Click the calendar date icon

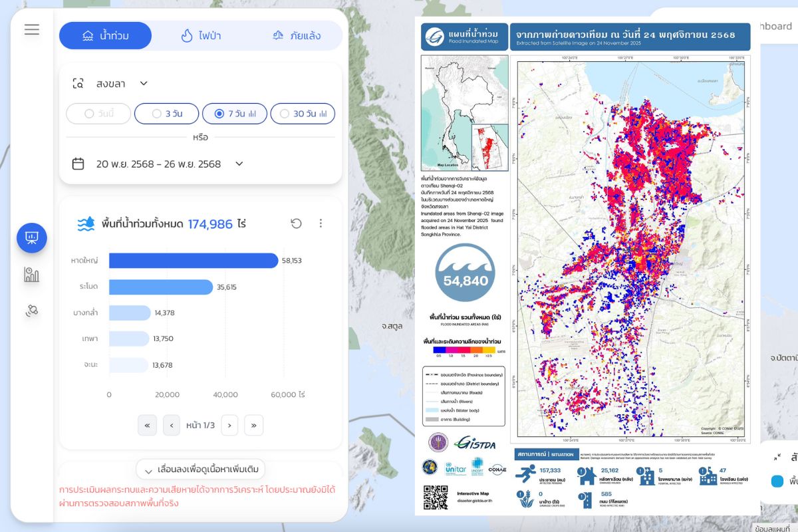click(x=78, y=164)
